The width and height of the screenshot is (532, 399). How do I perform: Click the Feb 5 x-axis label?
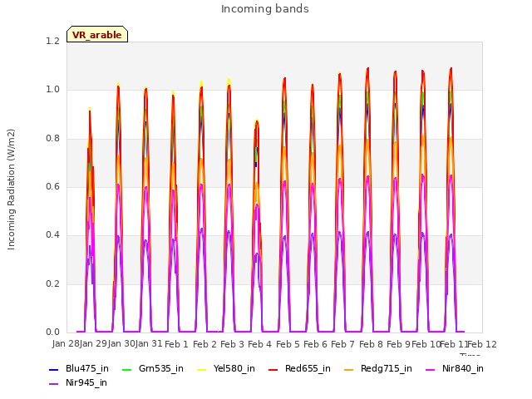(x=288, y=344)
